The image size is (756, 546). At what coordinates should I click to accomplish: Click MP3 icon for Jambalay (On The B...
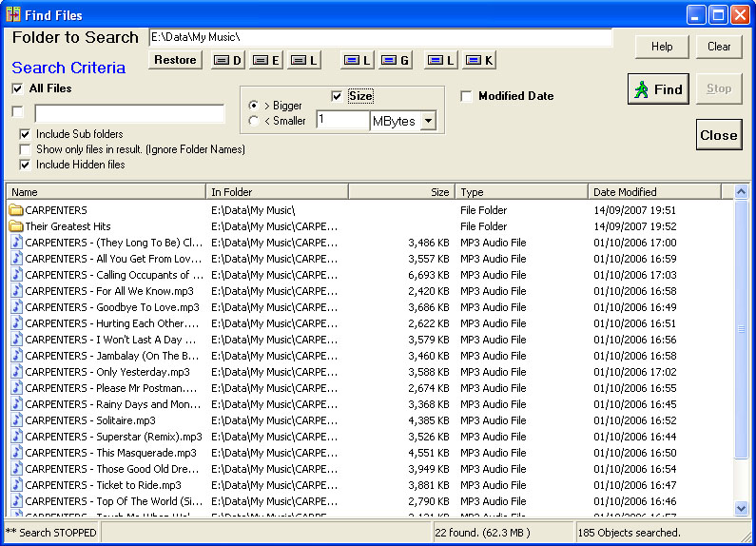pyautogui.click(x=17, y=356)
